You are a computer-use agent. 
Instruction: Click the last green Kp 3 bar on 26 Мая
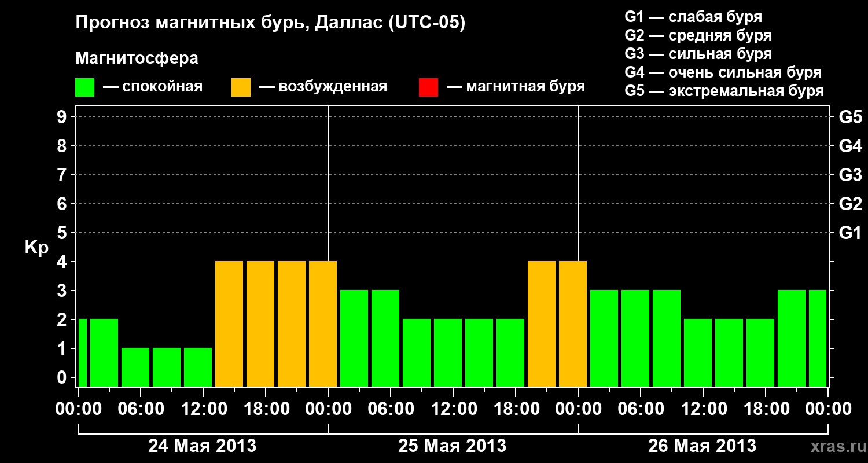pos(818,338)
